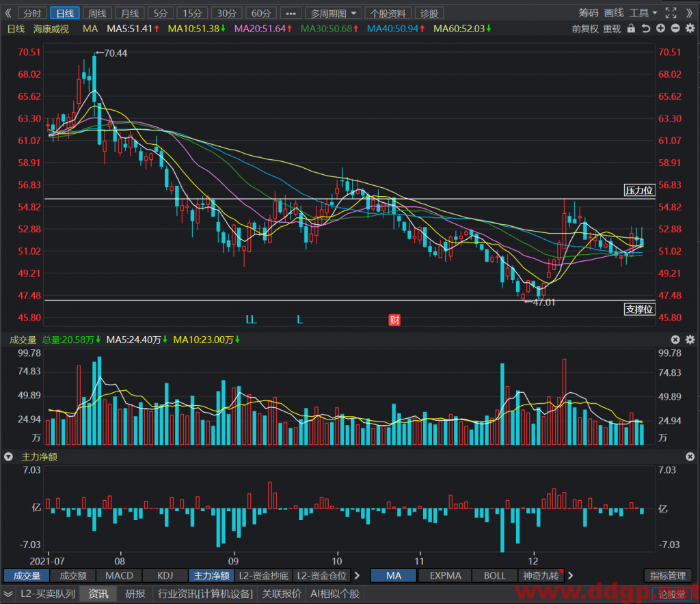Select 成交量 indicator tab
700x604 pixels.
(27, 576)
